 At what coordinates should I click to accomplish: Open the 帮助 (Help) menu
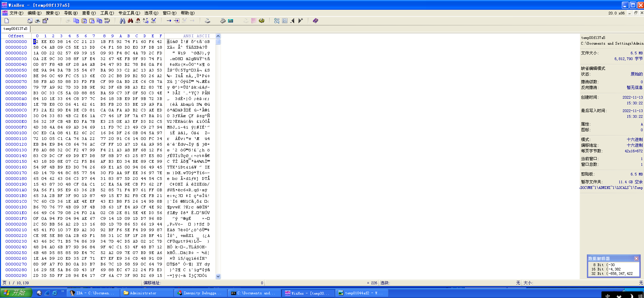coord(187,13)
